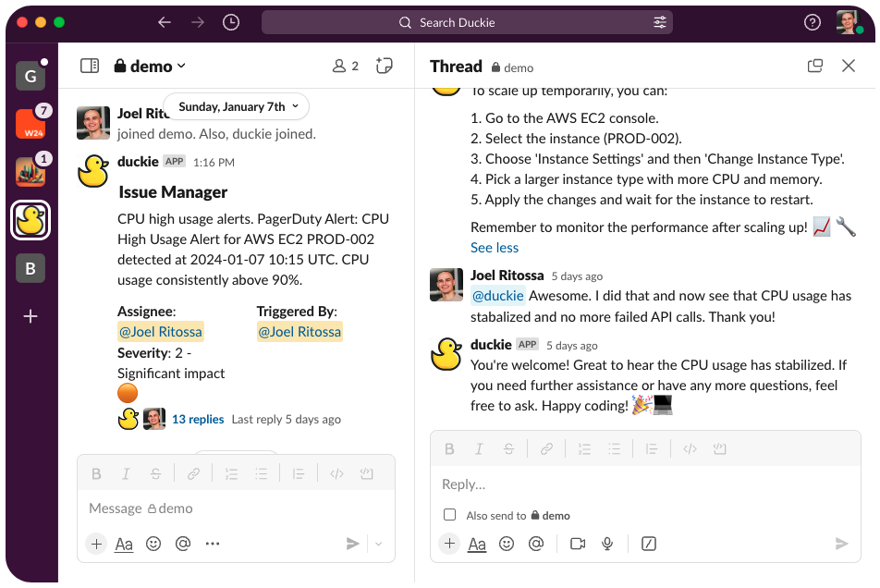Open attachments plus in thread composer
This screenshot has height=588, width=880.
pos(449,544)
